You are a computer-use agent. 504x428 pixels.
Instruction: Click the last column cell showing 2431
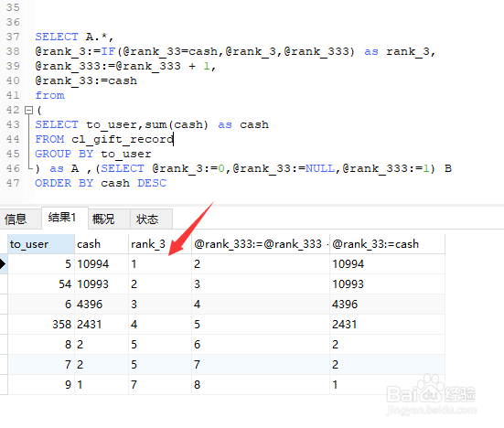click(387, 325)
